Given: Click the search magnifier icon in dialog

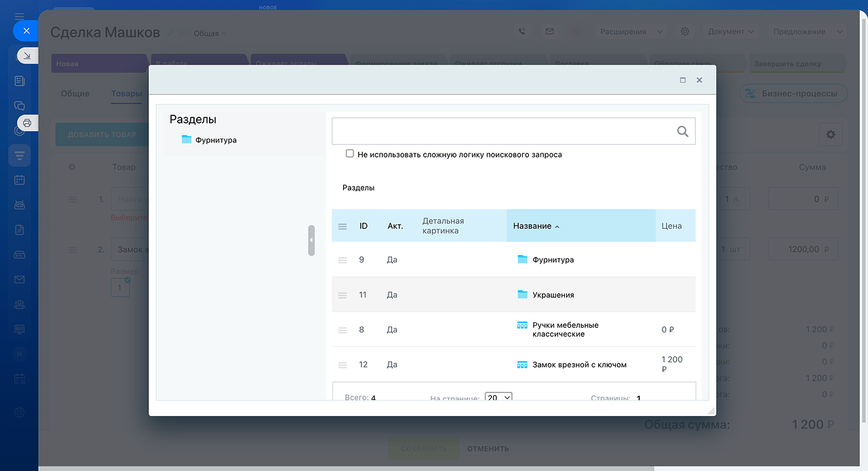Looking at the screenshot, I should pyautogui.click(x=682, y=132).
